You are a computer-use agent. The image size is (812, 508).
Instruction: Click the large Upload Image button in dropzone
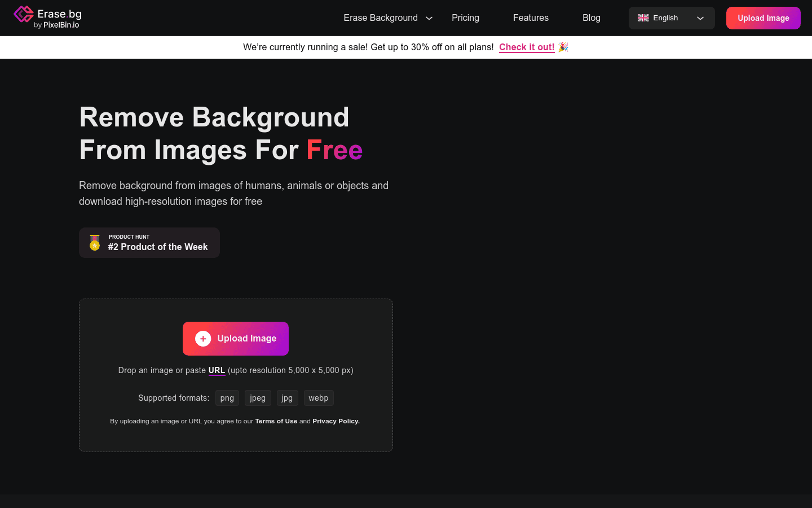pyautogui.click(x=236, y=339)
